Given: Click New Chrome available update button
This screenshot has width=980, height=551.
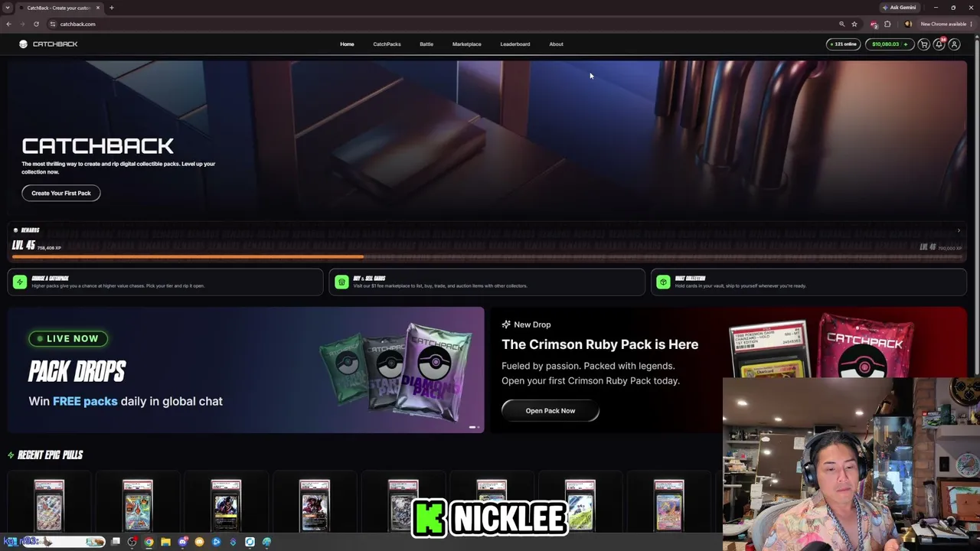Looking at the screenshot, I should pos(946,24).
